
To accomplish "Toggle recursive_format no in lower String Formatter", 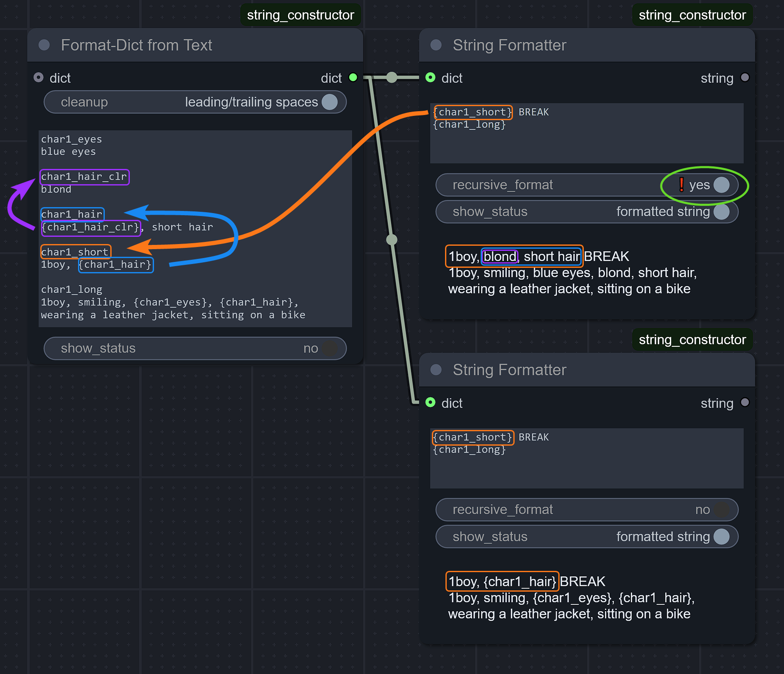I will [x=587, y=510].
